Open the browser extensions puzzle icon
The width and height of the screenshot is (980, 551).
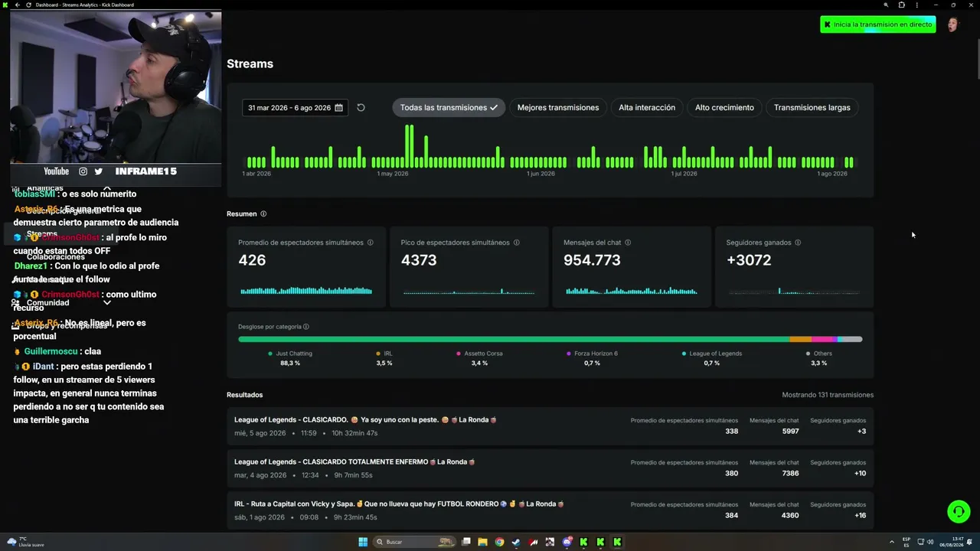(x=901, y=5)
